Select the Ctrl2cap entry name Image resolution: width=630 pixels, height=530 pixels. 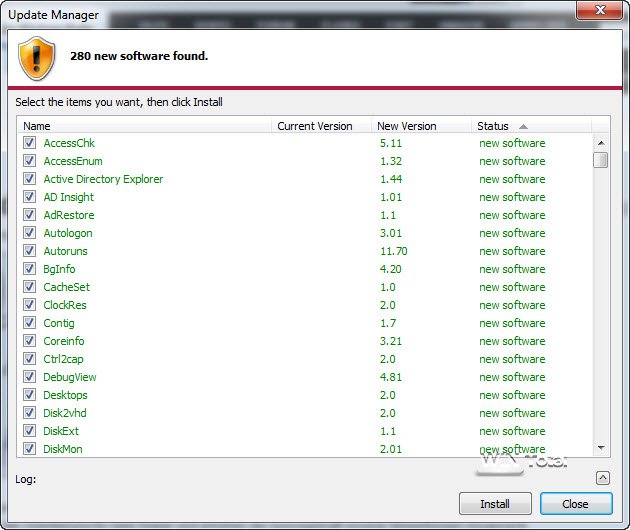(63, 359)
